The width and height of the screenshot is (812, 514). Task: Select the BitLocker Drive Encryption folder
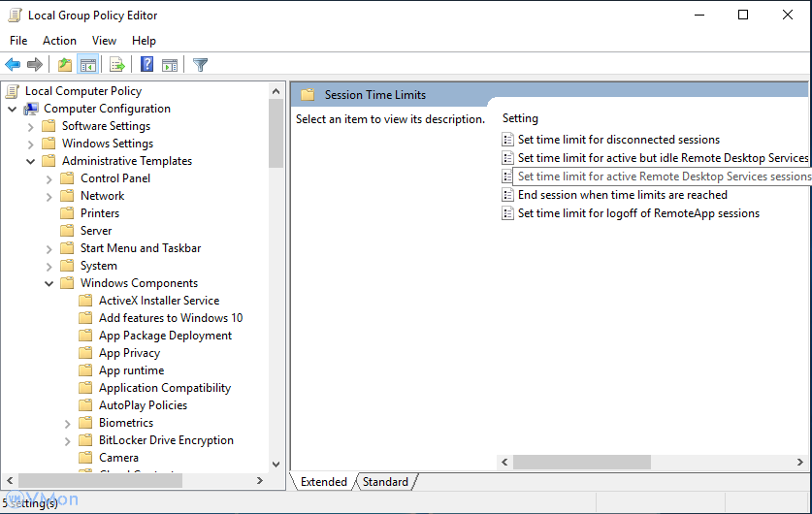166,440
